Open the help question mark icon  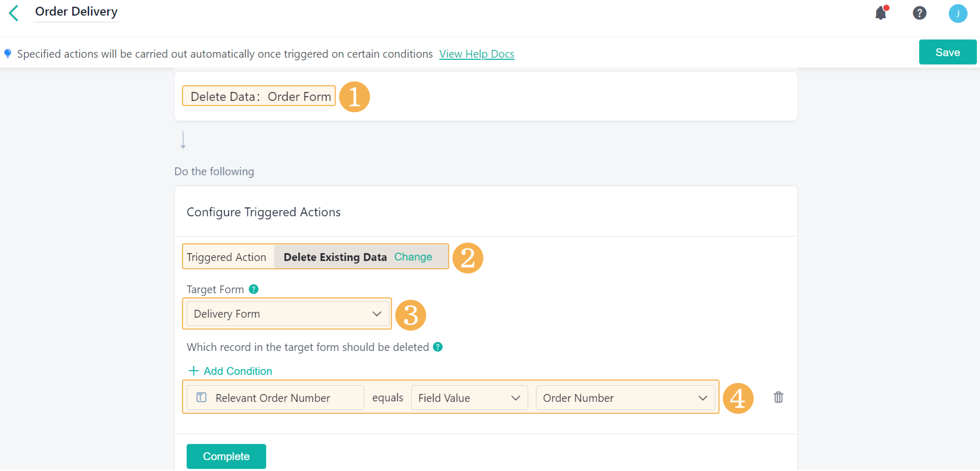tap(919, 13)
